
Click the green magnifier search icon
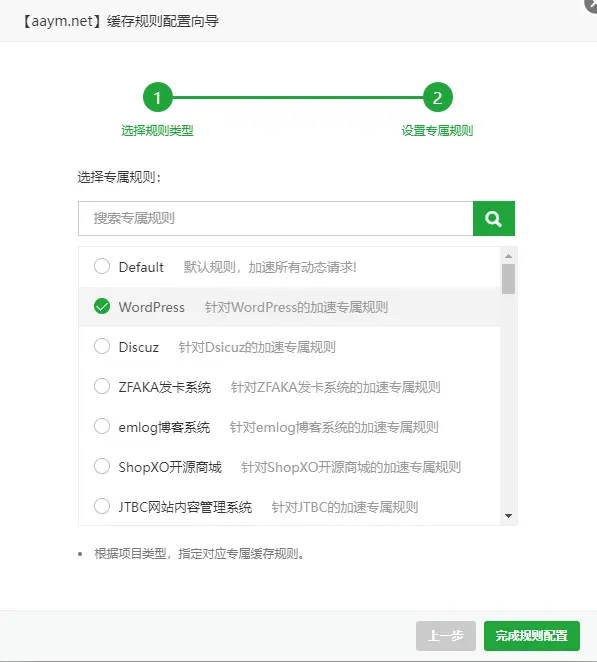(494, 218)
